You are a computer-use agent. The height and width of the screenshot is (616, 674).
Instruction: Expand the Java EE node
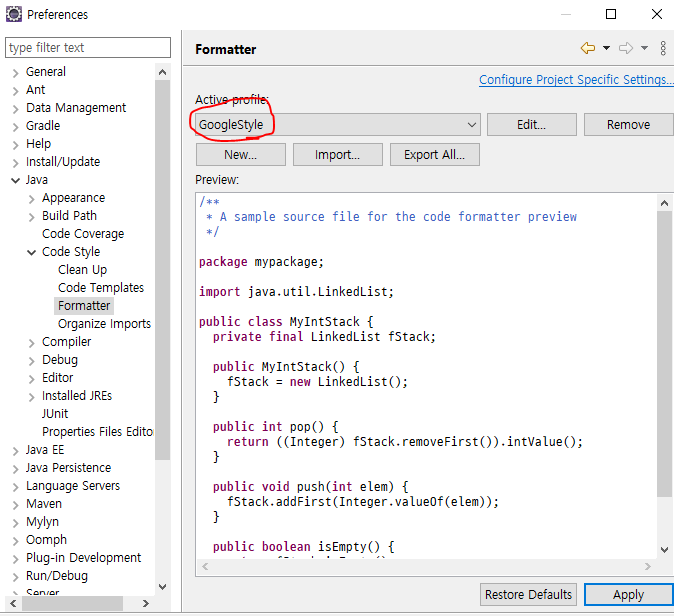(x=15, y=451)
